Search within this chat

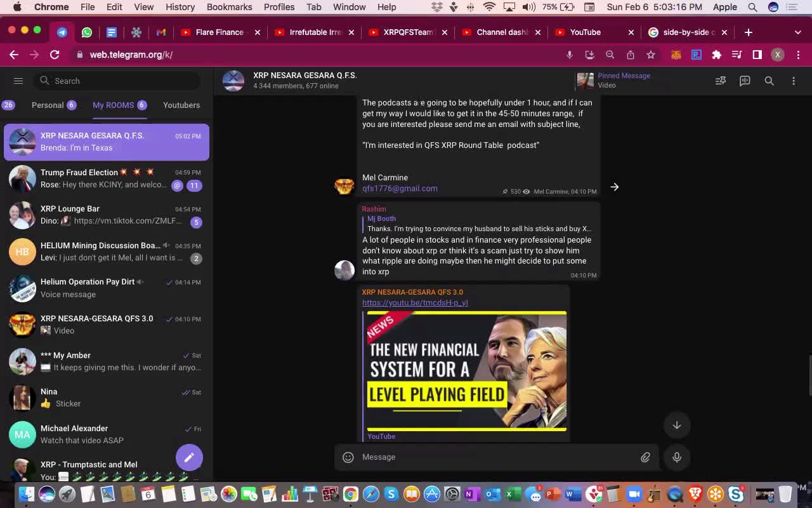pyautogui.click(x=769, y=81)
